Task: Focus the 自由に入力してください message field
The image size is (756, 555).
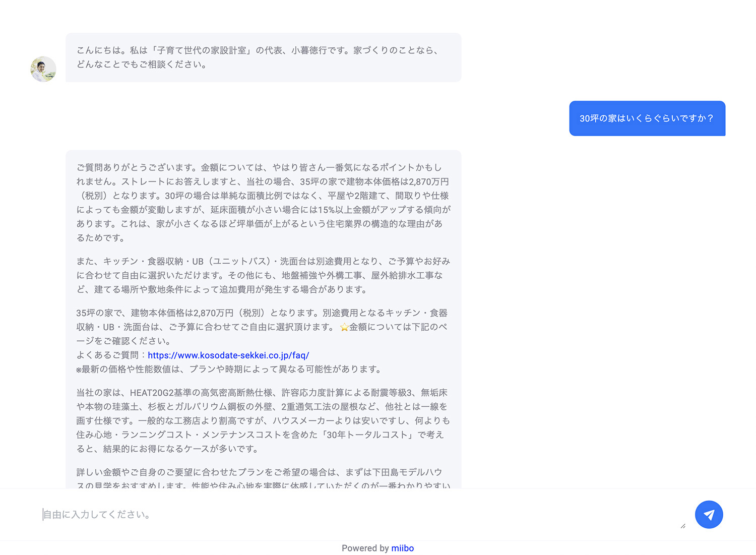Action: (353, 515)
